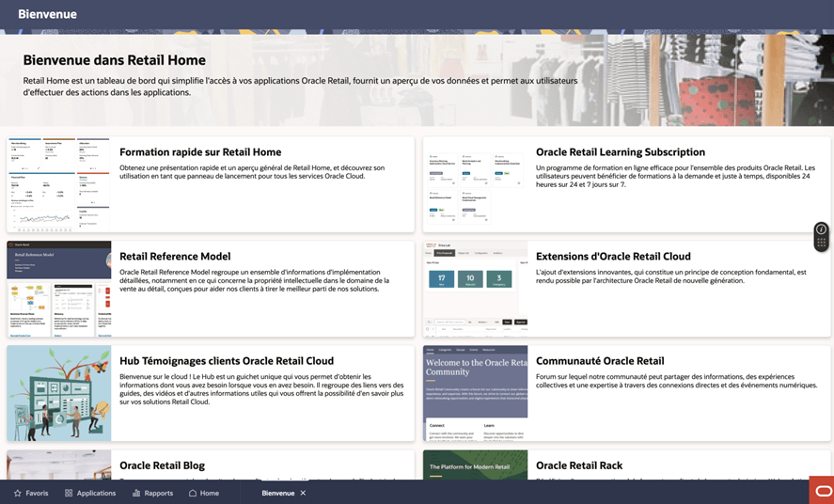The image size is (834, 504).
Task: Open Extensions d'Oracle Retail Cloud title
Action: [613, 257]
